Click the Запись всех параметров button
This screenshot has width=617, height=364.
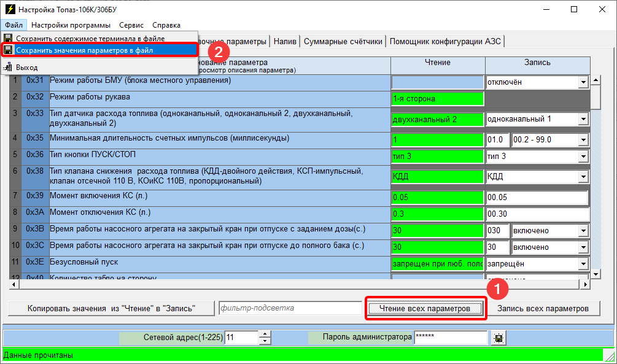pyautogui.click(x=543, y=308)
